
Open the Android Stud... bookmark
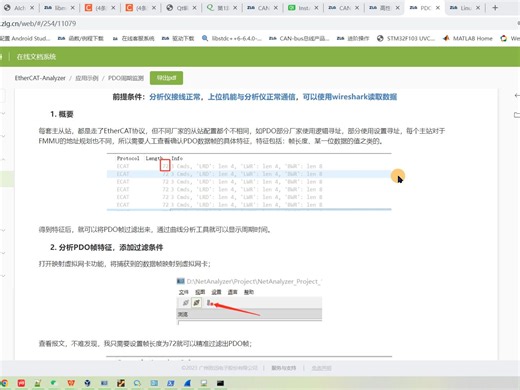25,38
